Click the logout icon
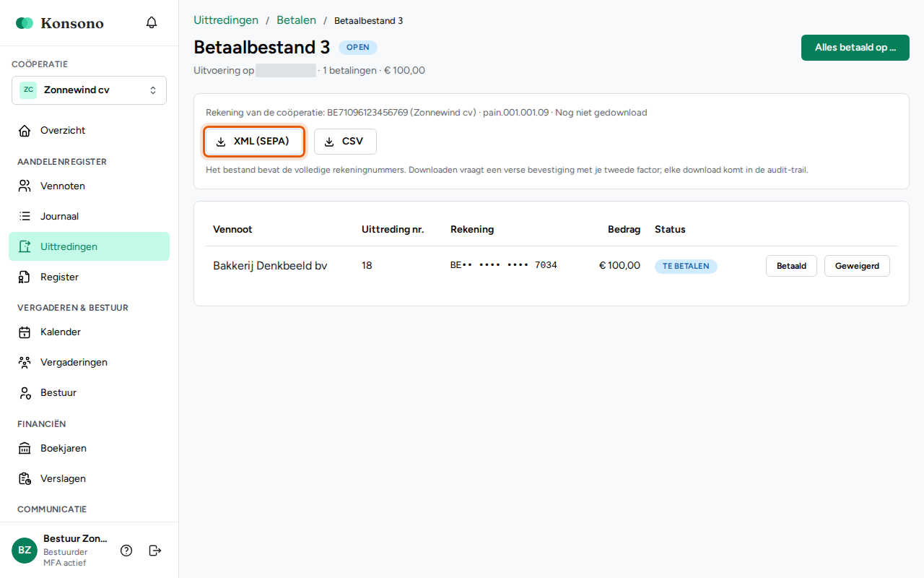Viewport: 924px width, 578px height. (x=154, y=551)
